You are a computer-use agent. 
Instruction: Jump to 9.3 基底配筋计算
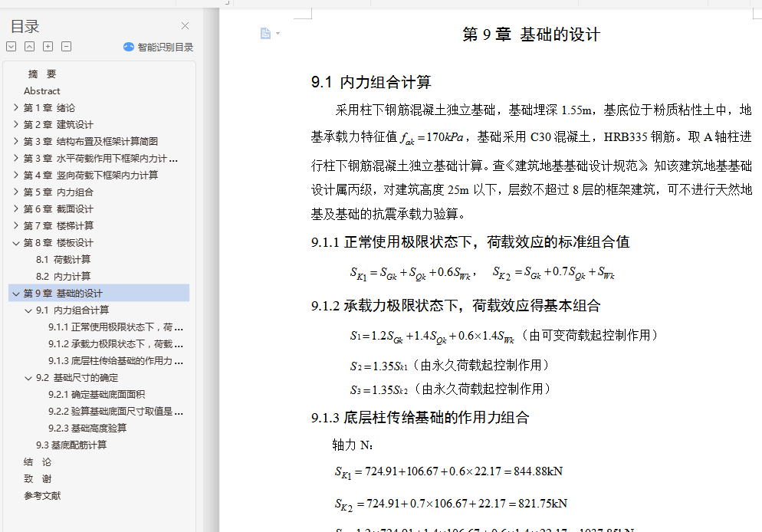tap(71, 445)
